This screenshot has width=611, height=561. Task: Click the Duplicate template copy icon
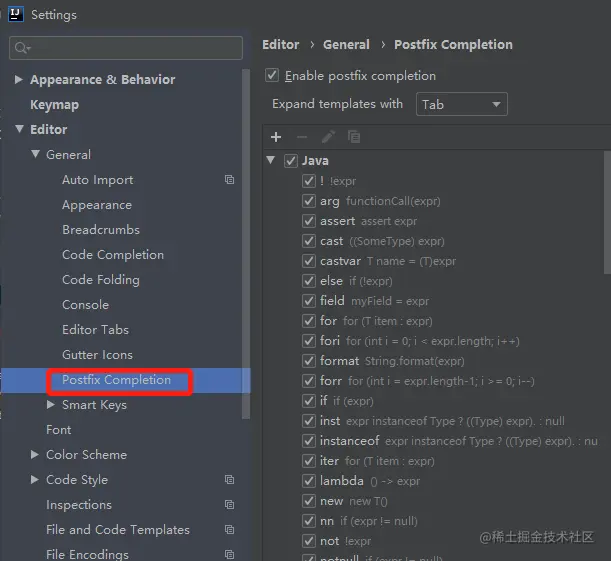(354, 137)
